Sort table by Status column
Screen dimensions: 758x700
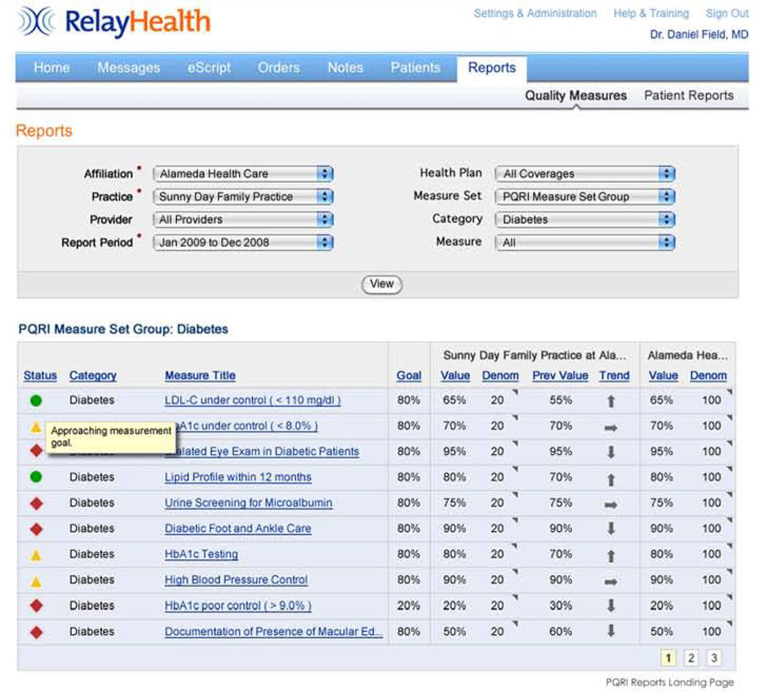(x=40, y=375)
